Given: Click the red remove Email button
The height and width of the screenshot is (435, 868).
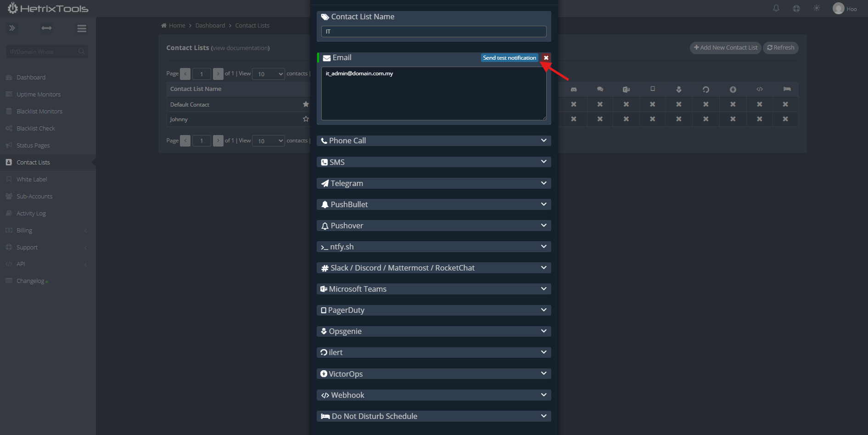Looking at the screenshot, I should 546,58.
